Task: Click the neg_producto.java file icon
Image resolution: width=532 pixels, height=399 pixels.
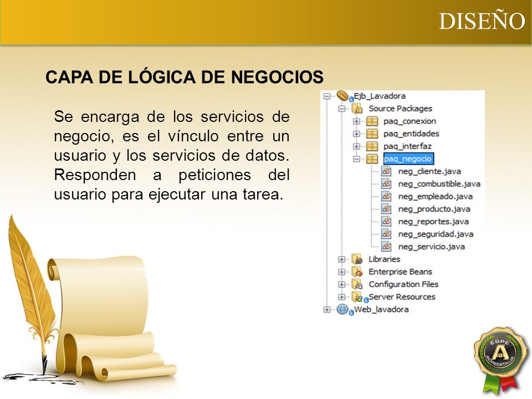Action: (x=386, y=209)
